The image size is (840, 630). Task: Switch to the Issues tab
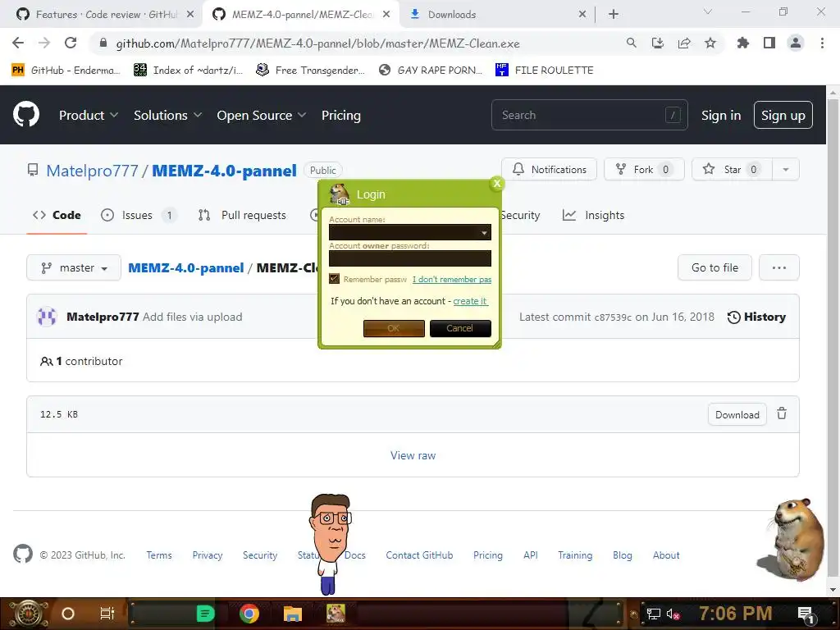tap(139, 216)
